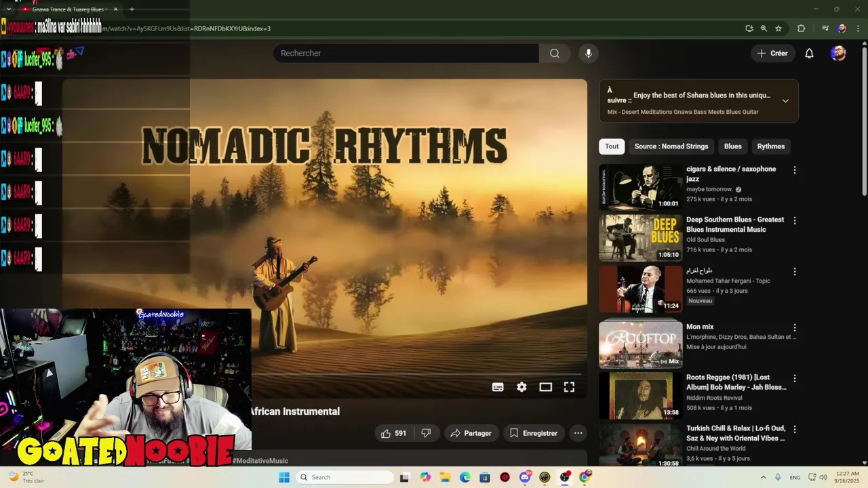Open Windows Start menu

(x=284, y=477)
